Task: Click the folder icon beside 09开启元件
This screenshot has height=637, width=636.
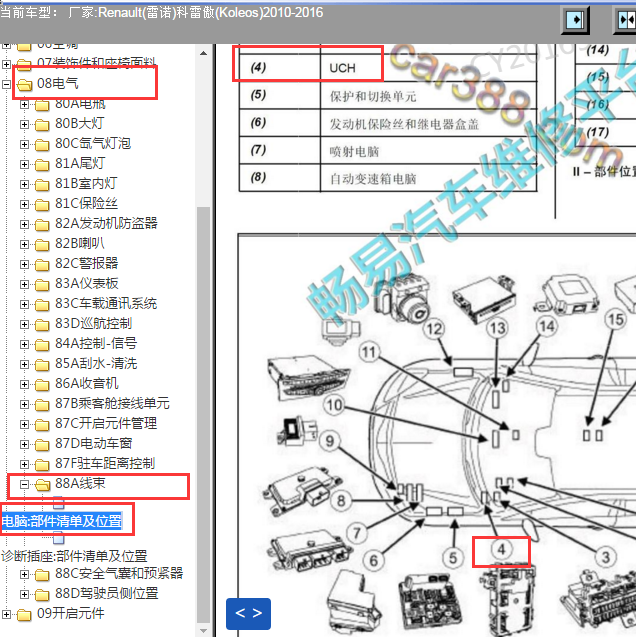Action: (x=24, y=614)
